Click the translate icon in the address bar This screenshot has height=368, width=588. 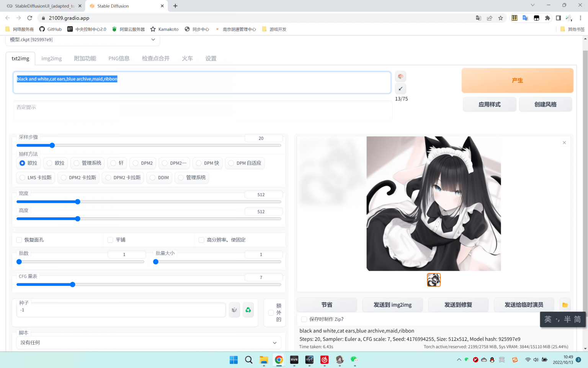(x=478, y=18)
